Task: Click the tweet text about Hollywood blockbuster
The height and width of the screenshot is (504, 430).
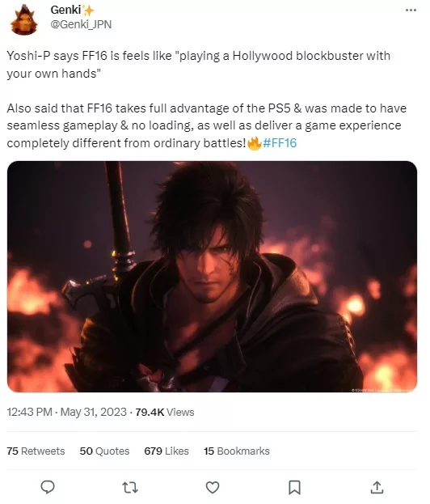Action: pyautogui.click(x=199, y=64)
